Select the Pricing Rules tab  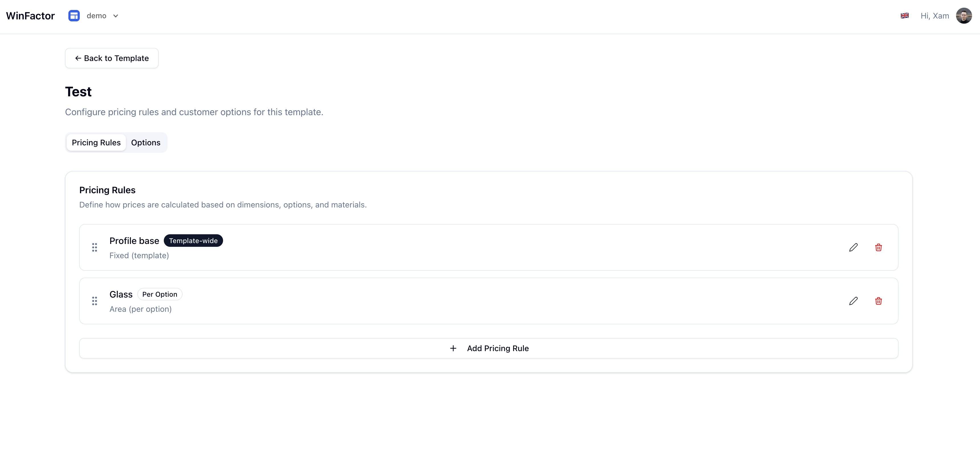pyautogui.click(x=96, y=142)
